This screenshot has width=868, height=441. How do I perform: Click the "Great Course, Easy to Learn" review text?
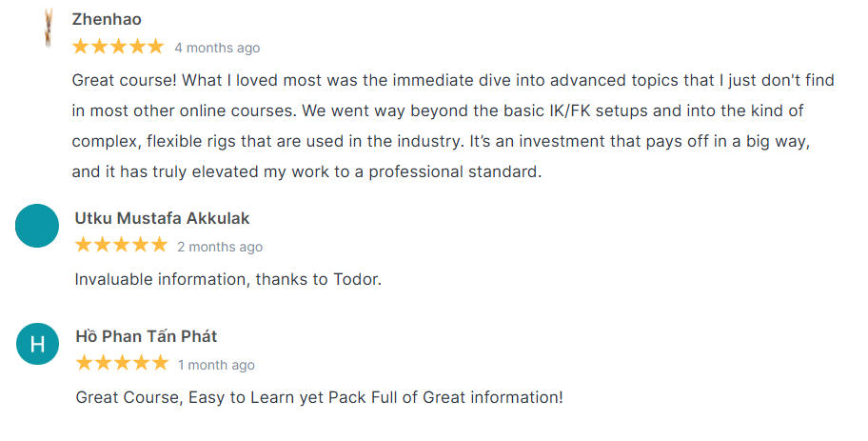[319, 397]
